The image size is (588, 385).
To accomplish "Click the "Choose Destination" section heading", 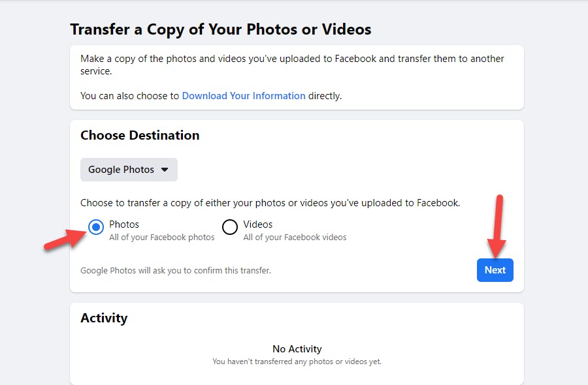I will click(140, 136).
